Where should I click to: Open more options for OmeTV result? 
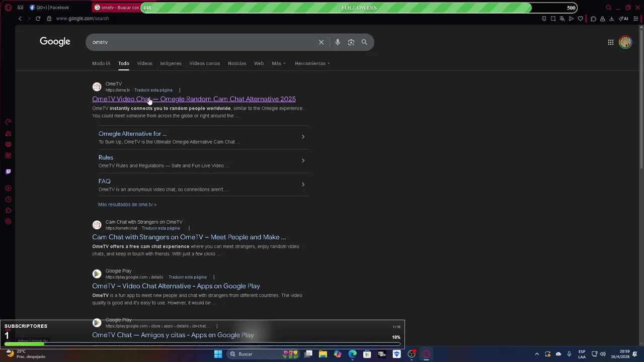[x=180, y=90]
